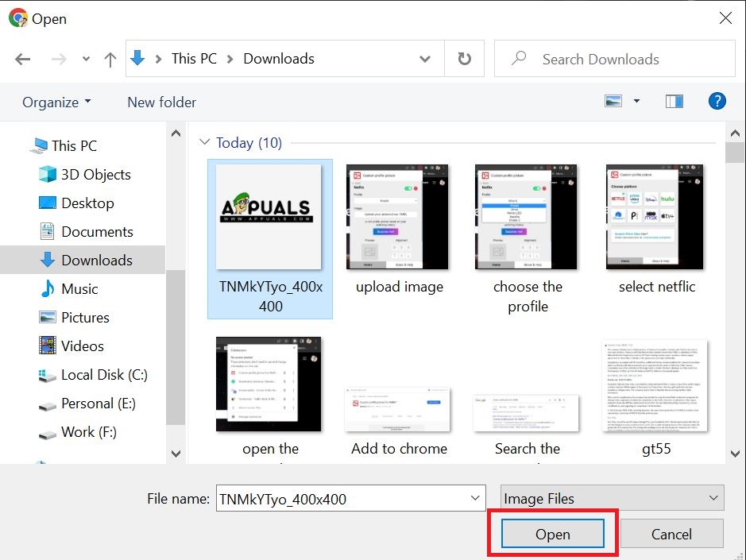Image resolution: width=746 pixels, height=560 pixels.
Task: Toggle the preview pane
Action: 674,101
